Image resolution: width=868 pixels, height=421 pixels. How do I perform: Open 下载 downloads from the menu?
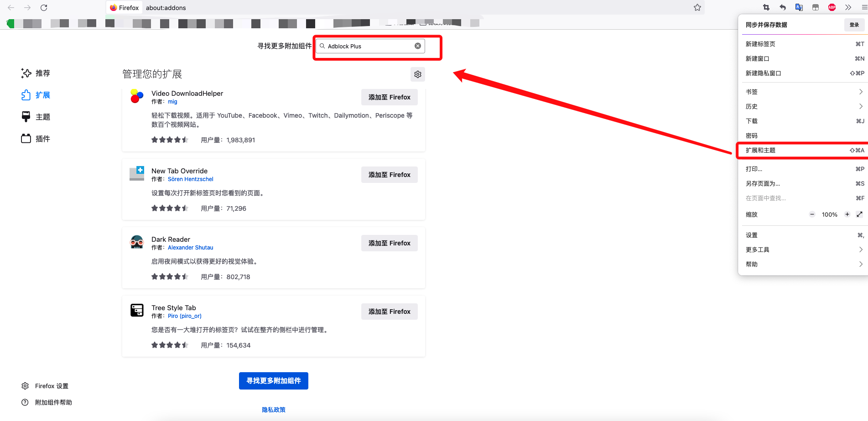(x=805, y=121)
